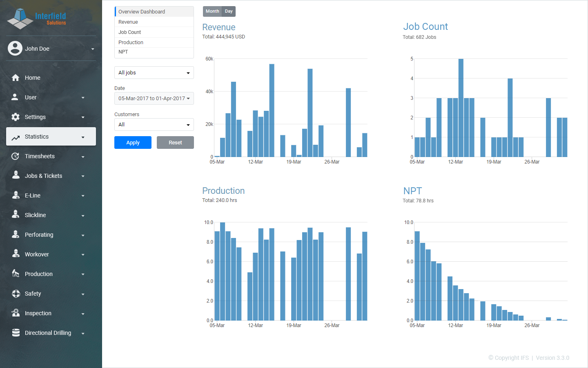Click John Doe's avatar icon
This screenshot has height=368, width=588.
pyautogui.click(x=15, y=48)
